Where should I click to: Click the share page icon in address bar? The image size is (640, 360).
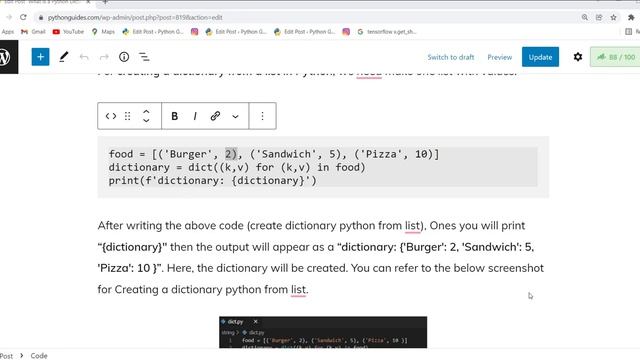coord(599,17)
